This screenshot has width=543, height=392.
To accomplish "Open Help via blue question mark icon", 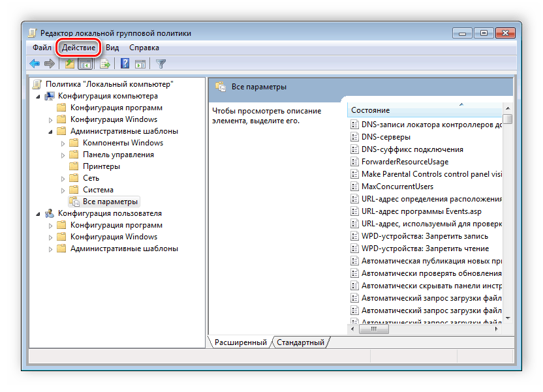I will pos(125,64).
